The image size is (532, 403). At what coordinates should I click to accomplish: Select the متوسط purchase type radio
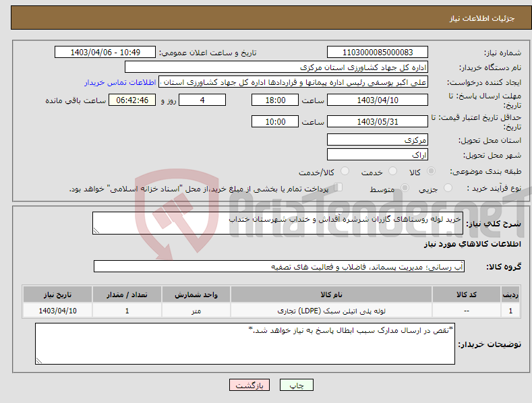405,187
